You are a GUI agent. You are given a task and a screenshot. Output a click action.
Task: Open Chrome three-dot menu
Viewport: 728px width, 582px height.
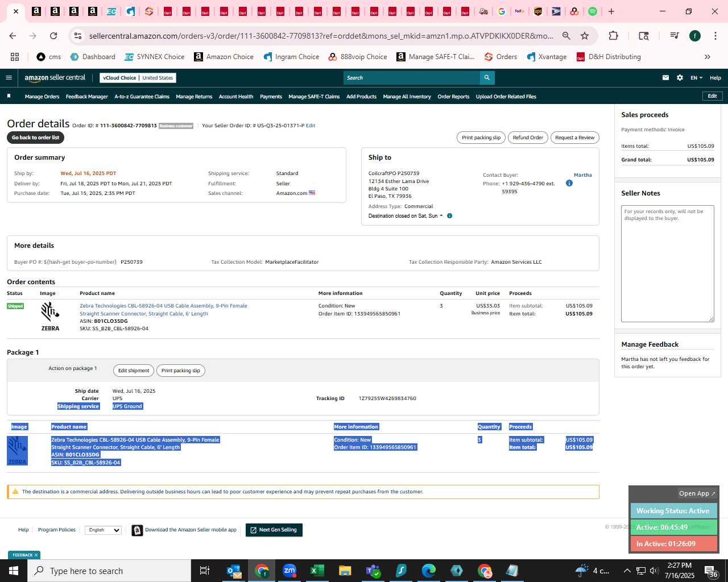tap(715, 36)
